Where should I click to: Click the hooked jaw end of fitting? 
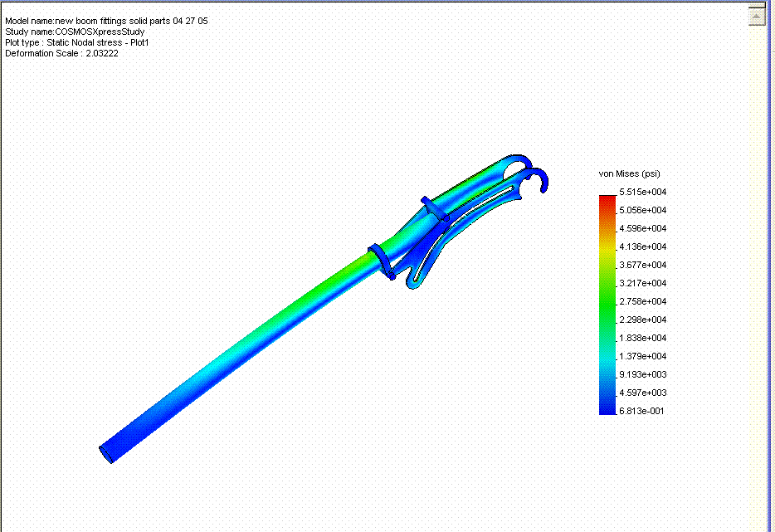pos(539,179)
